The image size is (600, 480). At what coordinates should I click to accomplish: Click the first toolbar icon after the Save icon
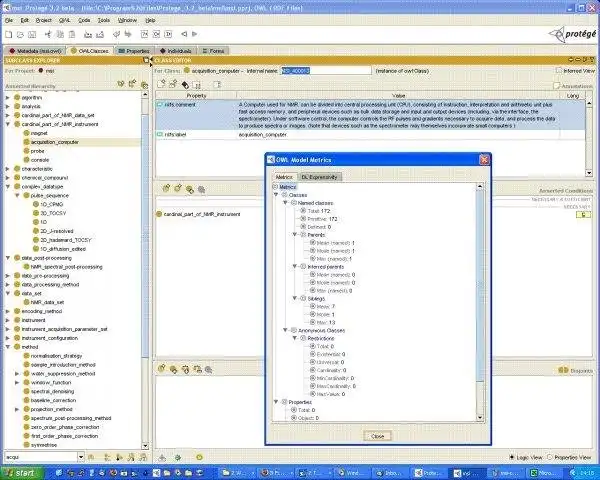click(48, 34)
